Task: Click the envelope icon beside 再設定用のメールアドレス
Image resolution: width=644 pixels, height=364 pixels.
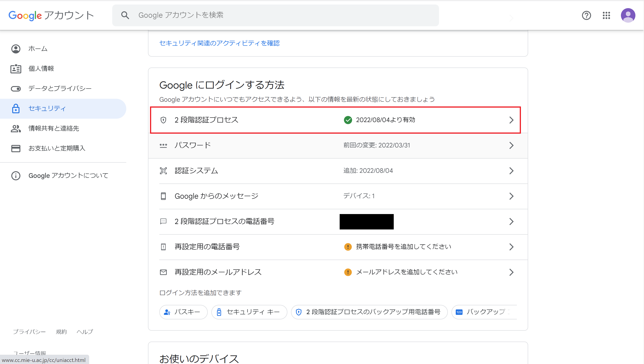Action: (x=163, y=272)
